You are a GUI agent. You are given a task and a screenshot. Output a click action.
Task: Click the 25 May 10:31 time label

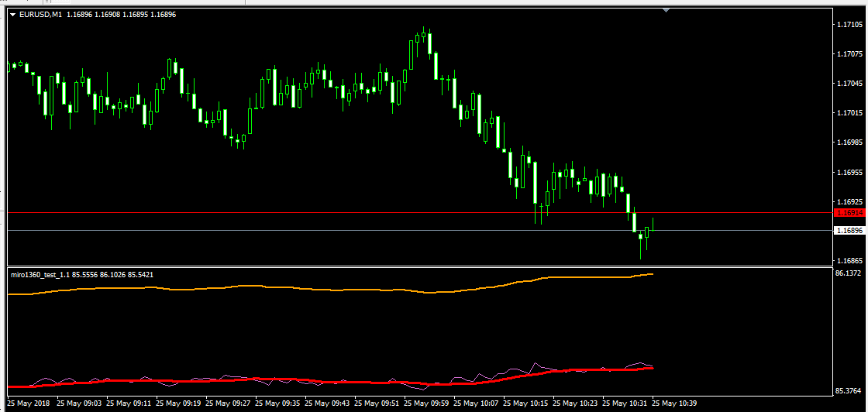[x=625, y=403]
